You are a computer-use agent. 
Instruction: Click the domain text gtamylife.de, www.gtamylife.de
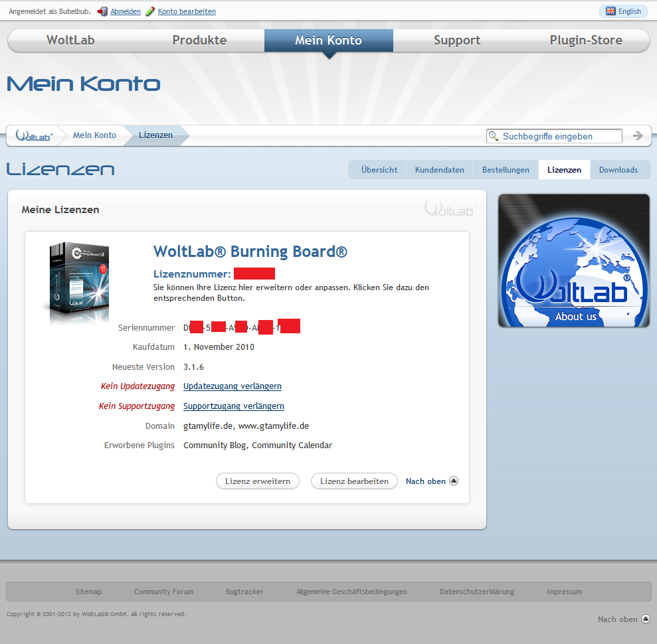pyautogui.click(x=246, y=426)
